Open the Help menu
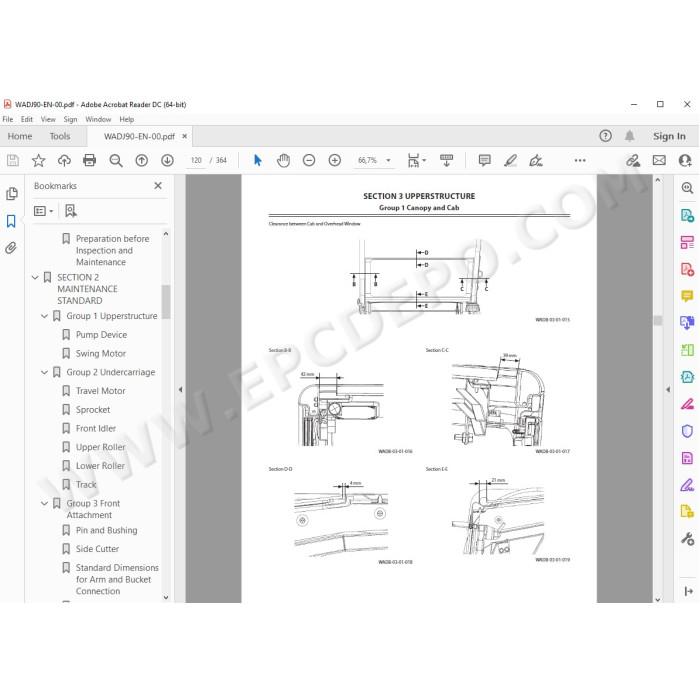700x700 pixels. click(x=127, y=119)
